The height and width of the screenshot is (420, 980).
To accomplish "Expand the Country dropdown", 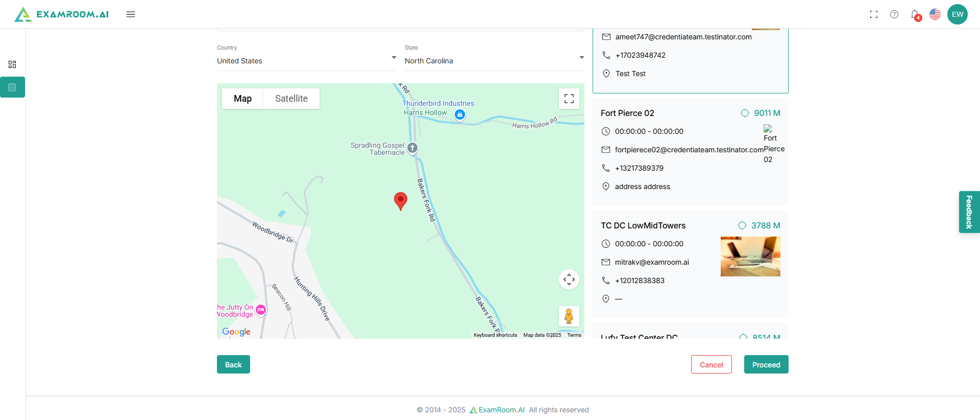I will click(307, 61).
